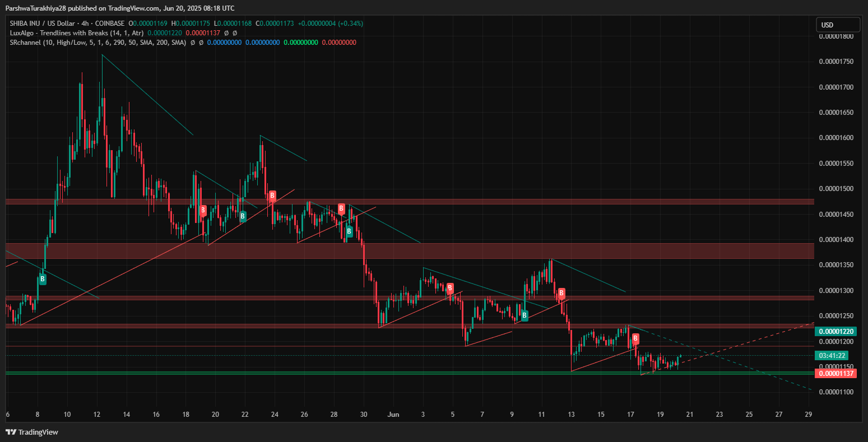Select the green B marker near 0.00001250
Viewport: 868px width, 442px height.
tap(524, 316)
